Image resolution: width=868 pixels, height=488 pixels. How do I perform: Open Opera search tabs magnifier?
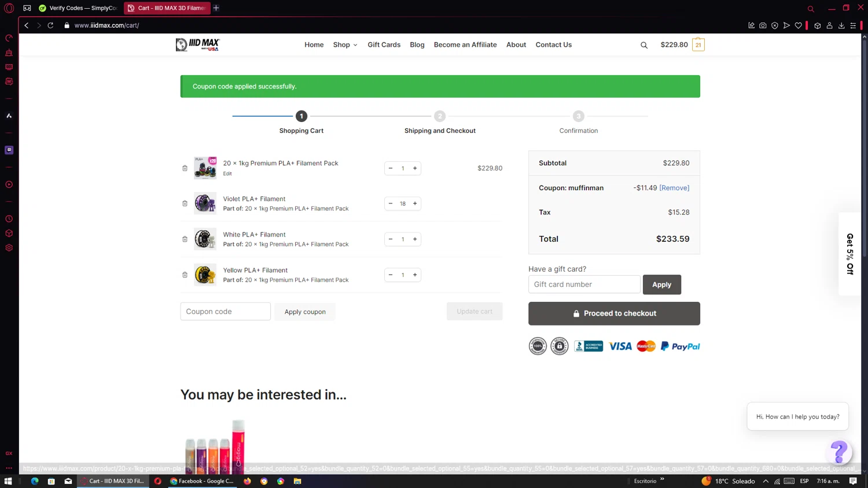pyautogui.click(x=811, y=9)
